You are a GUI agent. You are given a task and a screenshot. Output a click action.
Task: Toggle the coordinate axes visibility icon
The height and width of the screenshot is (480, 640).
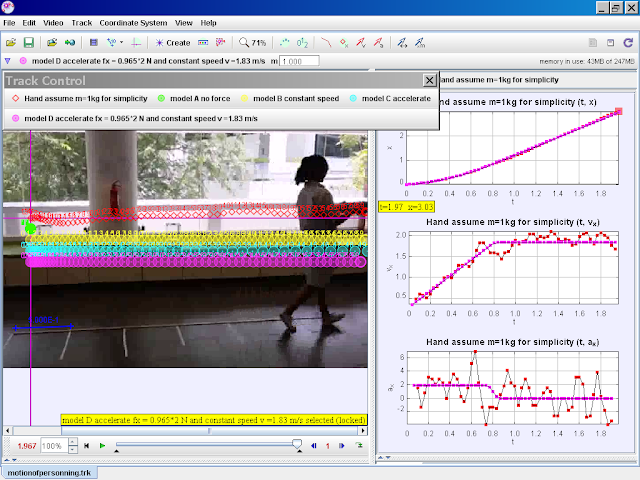[x=136, y=42]
